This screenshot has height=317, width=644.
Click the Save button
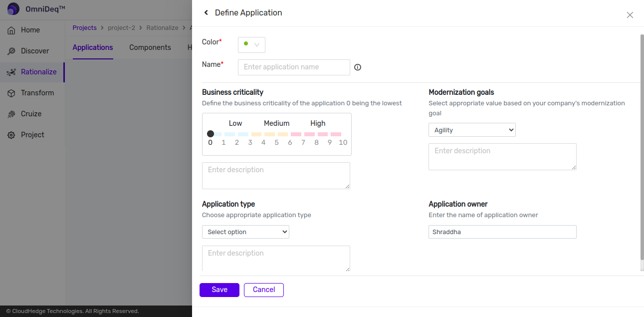tap(219, 290)
